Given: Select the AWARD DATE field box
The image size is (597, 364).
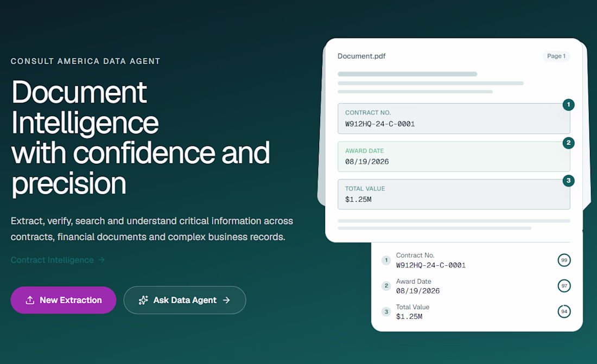Looking at the screenshot, I should coord(454,156).
